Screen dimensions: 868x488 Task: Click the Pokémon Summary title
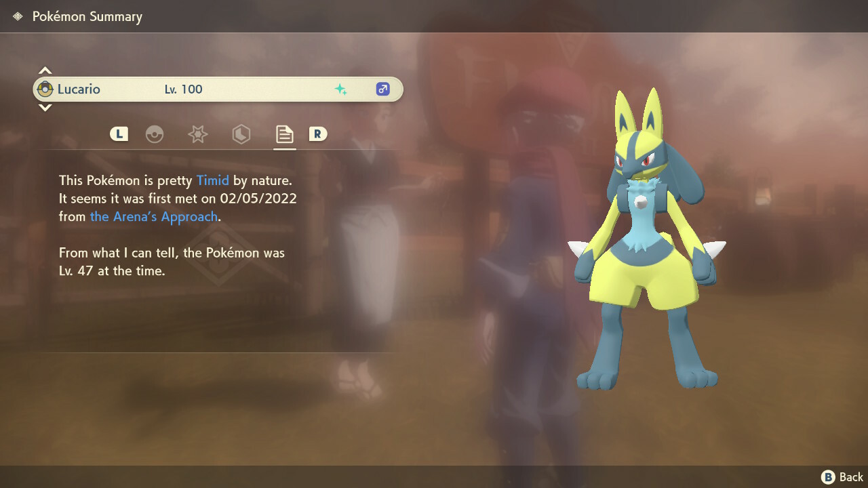point(87,16)
